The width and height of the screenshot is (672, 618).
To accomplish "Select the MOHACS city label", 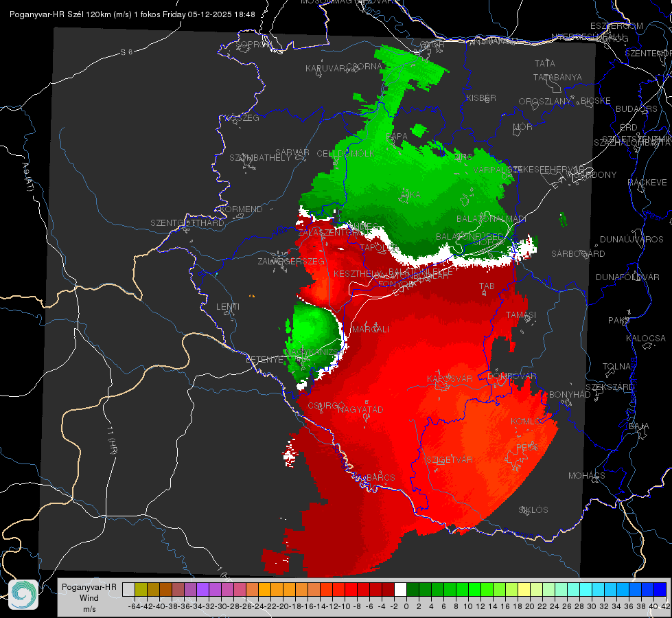I will [587, 476].
